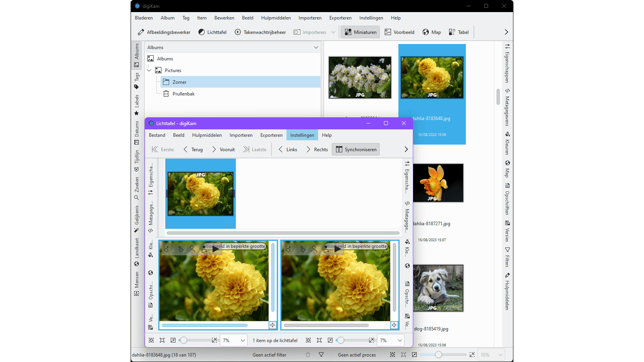The height and width of the screenshot is (362, 644).
Task: Open the Landkaart sidebar tab
Action: [136, 252]
